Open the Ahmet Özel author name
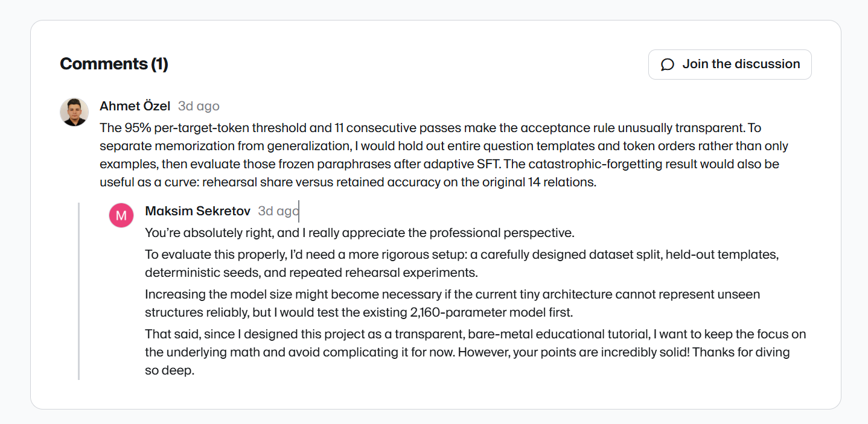 click(x=135, y=106)
